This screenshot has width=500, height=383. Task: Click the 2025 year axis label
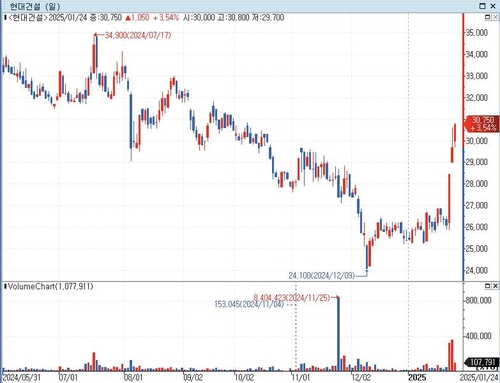point(417,377)
